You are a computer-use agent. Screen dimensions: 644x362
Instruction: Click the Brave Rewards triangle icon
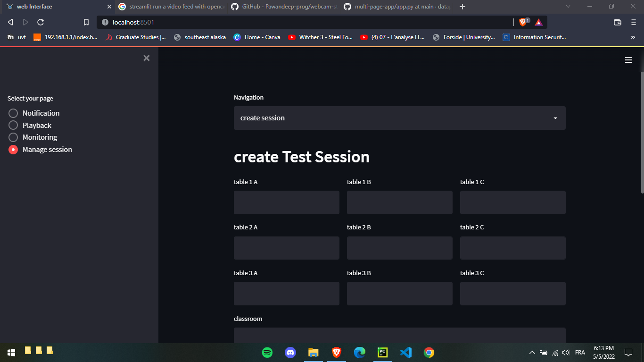click(539, 22)
